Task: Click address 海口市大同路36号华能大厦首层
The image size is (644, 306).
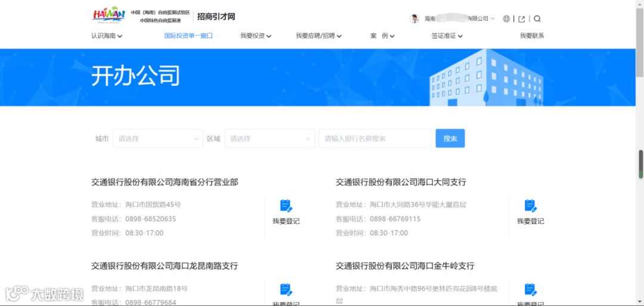Action: [x=418, y=205]
